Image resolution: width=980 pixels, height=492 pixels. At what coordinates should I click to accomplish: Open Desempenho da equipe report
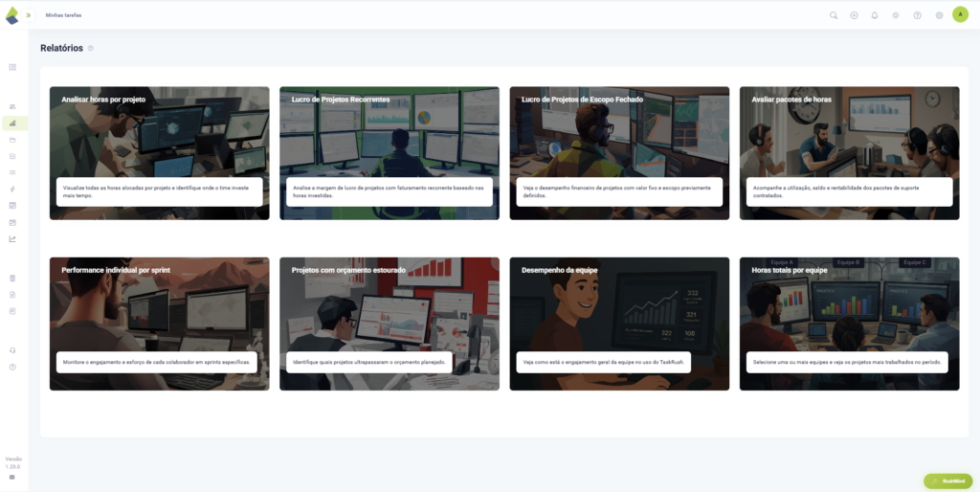click(x=619, y=324)
